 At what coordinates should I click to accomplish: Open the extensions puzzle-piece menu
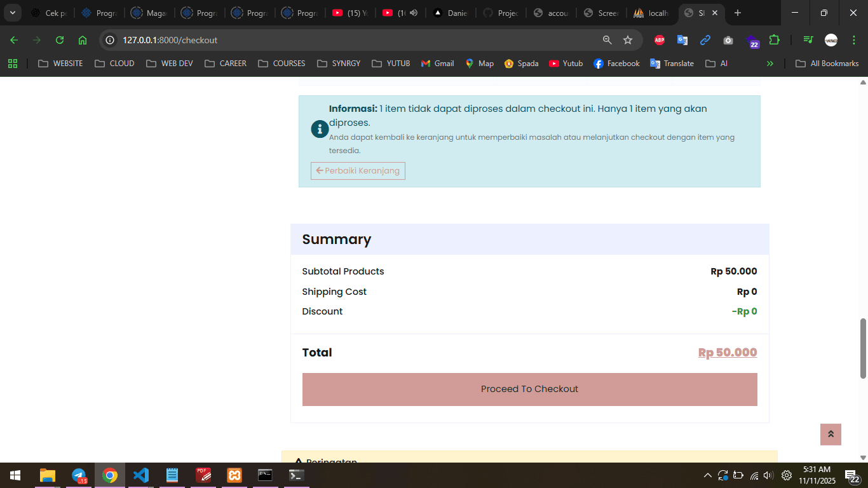(x=775, y=39)
